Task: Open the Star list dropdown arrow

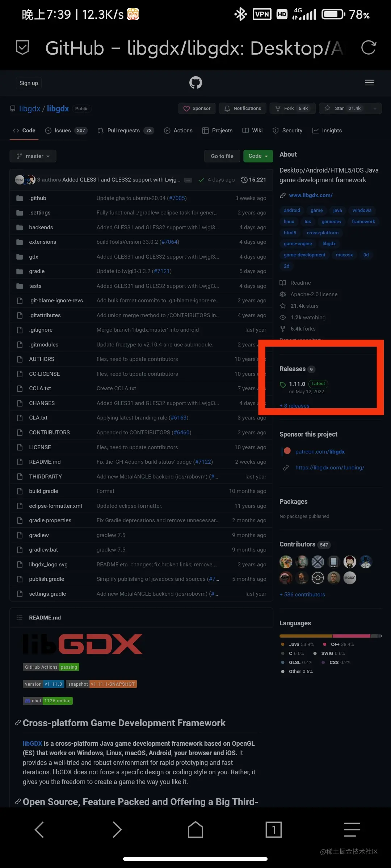Action: click(x=375, y=109)
